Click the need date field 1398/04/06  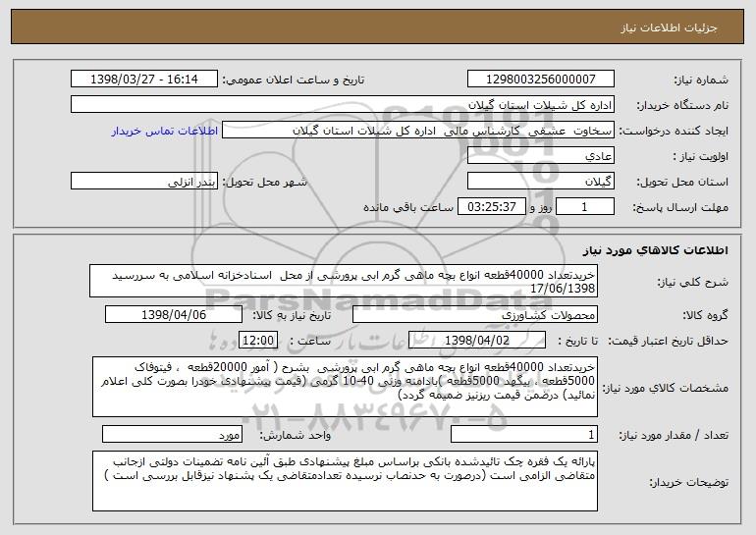[x=174, y=315]
